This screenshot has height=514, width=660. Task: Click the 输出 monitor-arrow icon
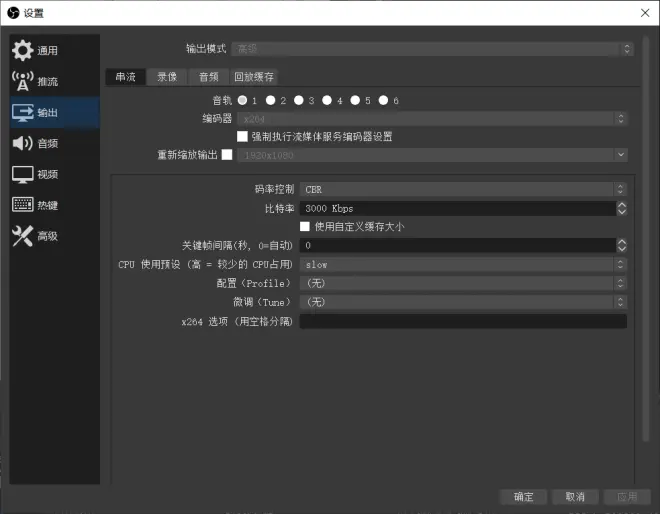click(x=22, y=112)
